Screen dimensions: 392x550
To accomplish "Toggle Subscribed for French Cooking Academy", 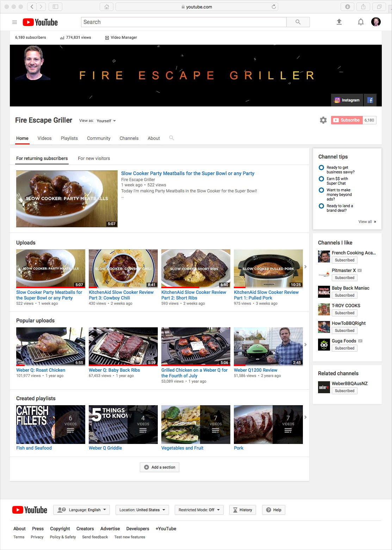I will 344,260.
